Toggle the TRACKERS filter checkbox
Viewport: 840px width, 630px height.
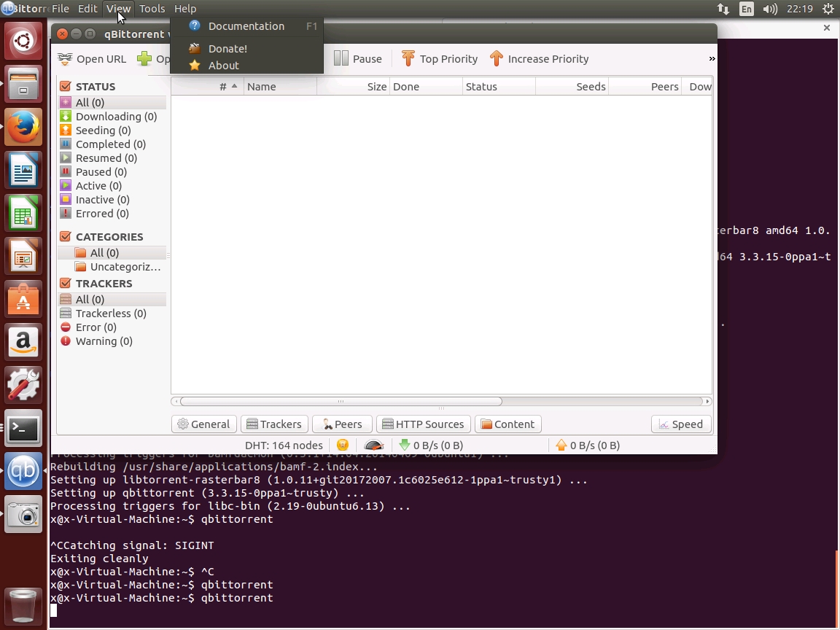[66, 283]
